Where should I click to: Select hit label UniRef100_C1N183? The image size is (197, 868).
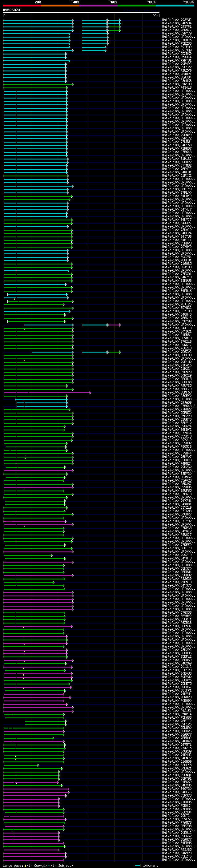(177, 84)
